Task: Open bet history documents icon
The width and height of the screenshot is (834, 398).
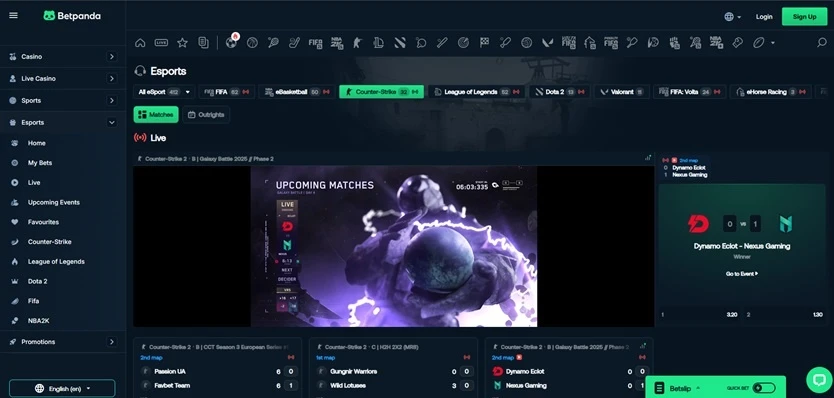Action: pyautogui.click(x=203, y=43)
